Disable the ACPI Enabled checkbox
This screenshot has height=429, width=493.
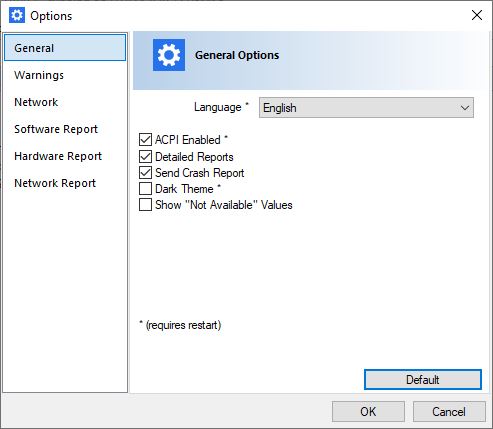tap(145, 139)
